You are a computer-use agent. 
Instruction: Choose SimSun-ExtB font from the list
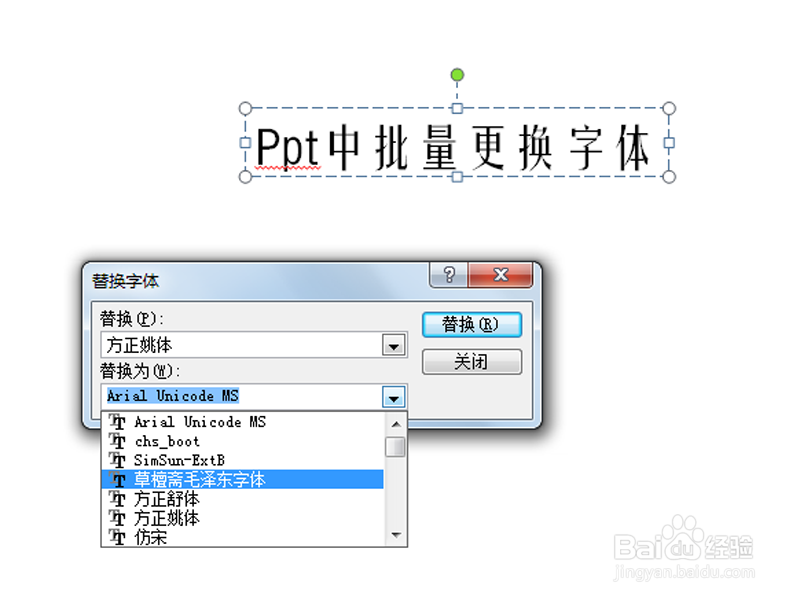pos(243,460)
